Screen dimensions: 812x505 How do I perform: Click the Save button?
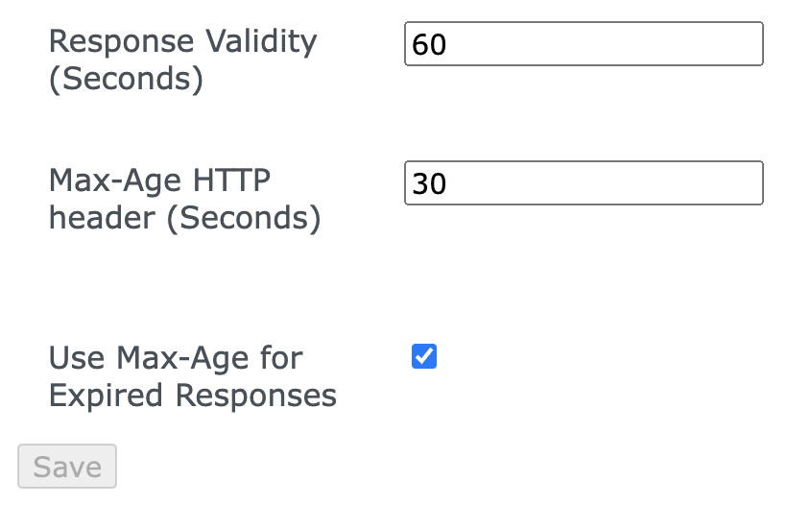pyautogui.click(x=67, y=467)
